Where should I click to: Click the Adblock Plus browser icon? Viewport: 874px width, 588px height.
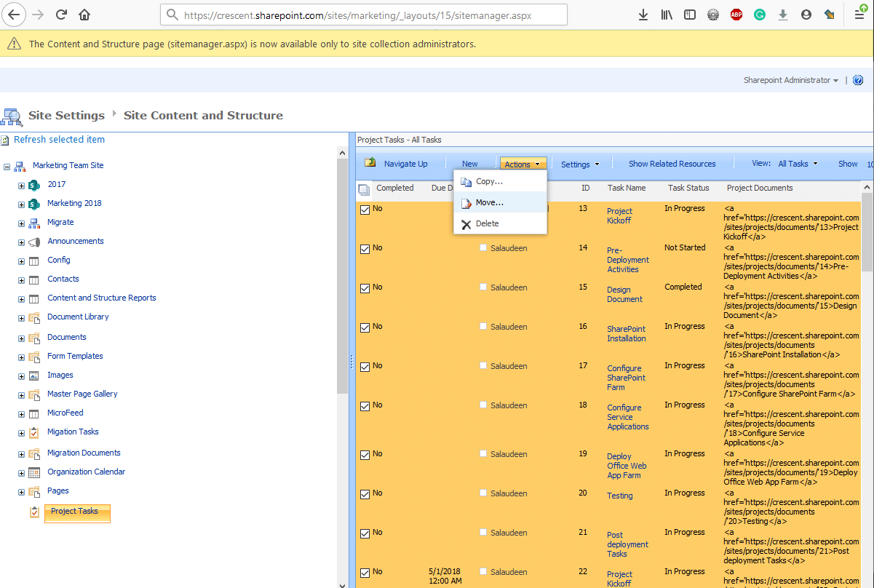736,14
